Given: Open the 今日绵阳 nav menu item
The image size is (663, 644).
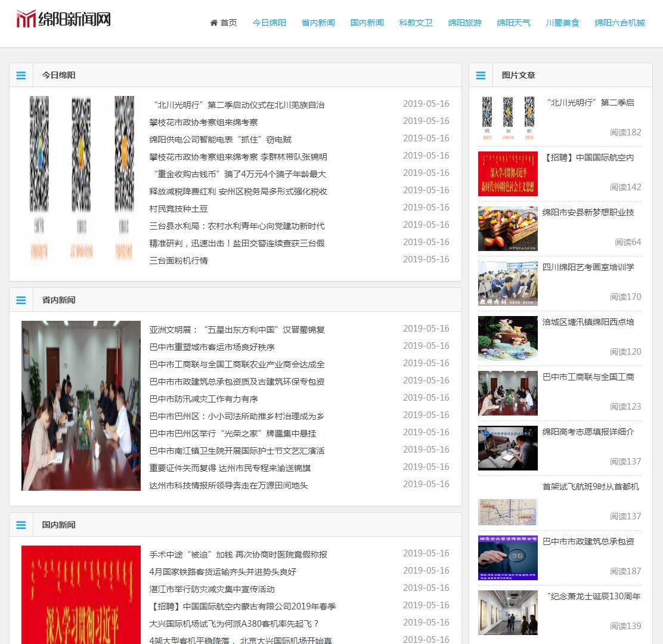Looking at the screenshot, I should pyautogui.click(x=269, y=23).
